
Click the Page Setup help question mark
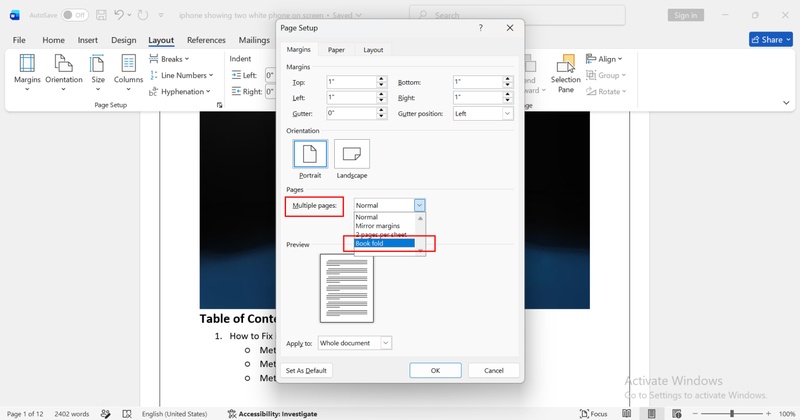click(x=481, y=28)
